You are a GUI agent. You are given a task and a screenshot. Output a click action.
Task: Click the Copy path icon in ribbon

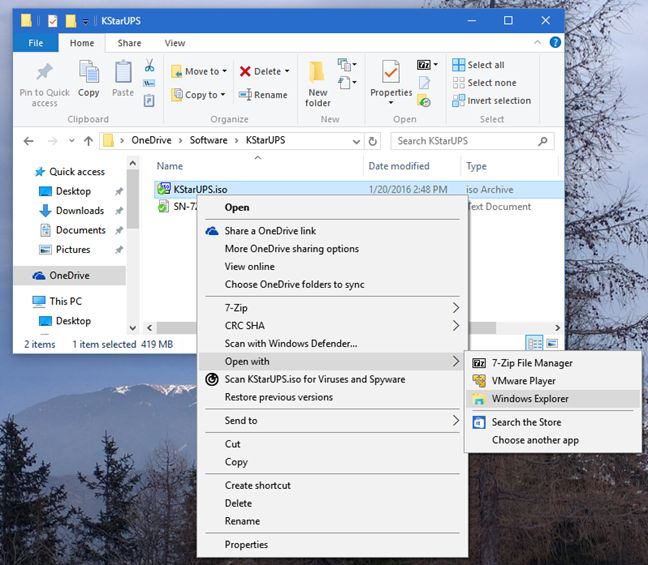click(x=149, y=83)
